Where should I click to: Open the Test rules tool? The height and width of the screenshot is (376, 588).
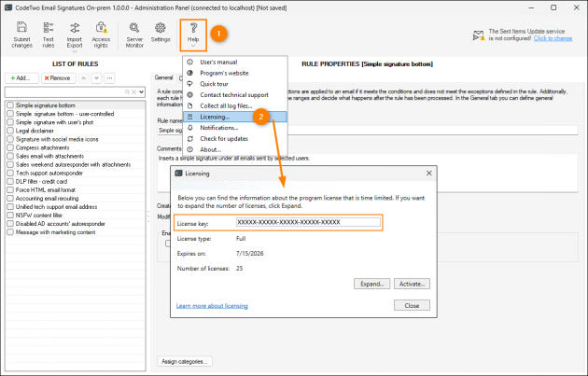pos(48,35)
